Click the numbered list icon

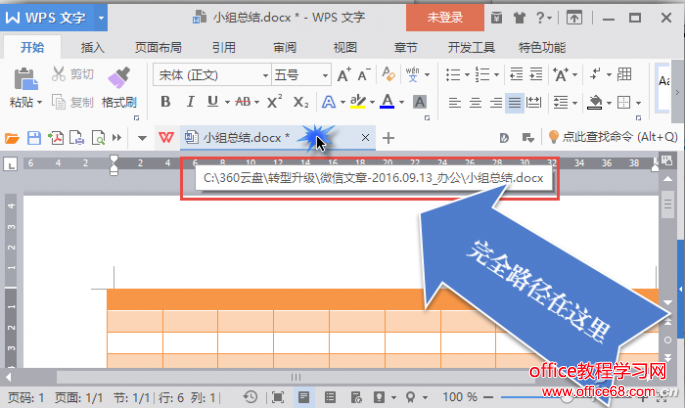pyautogui.click(x=482, y=75)
